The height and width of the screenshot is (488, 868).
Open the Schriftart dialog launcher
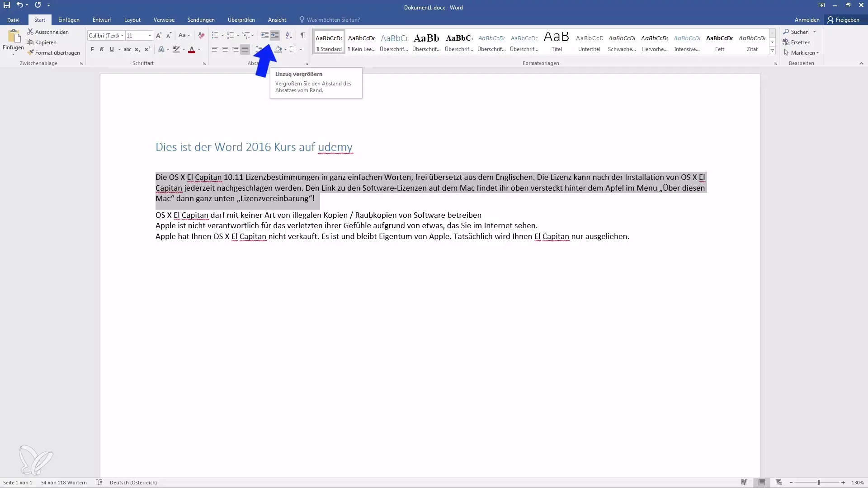point(204,64)
